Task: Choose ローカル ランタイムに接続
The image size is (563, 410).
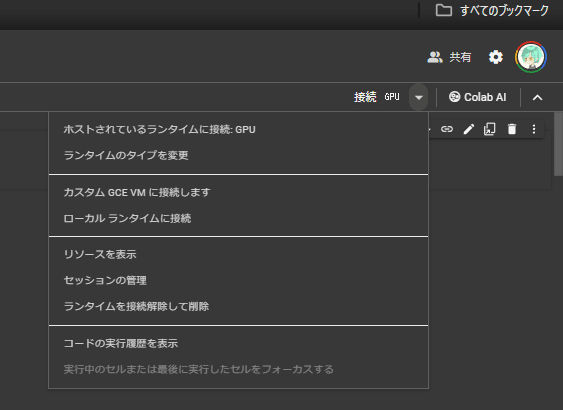Action: (238, 218)
